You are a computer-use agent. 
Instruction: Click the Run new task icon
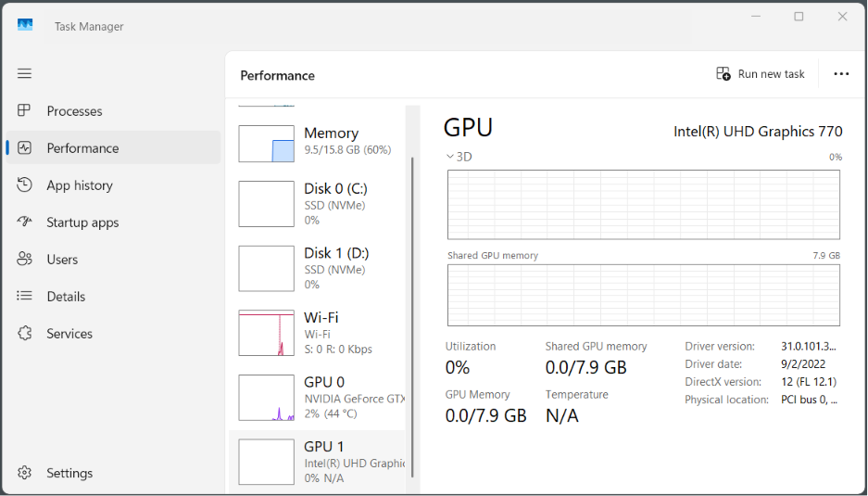point(723,74)
